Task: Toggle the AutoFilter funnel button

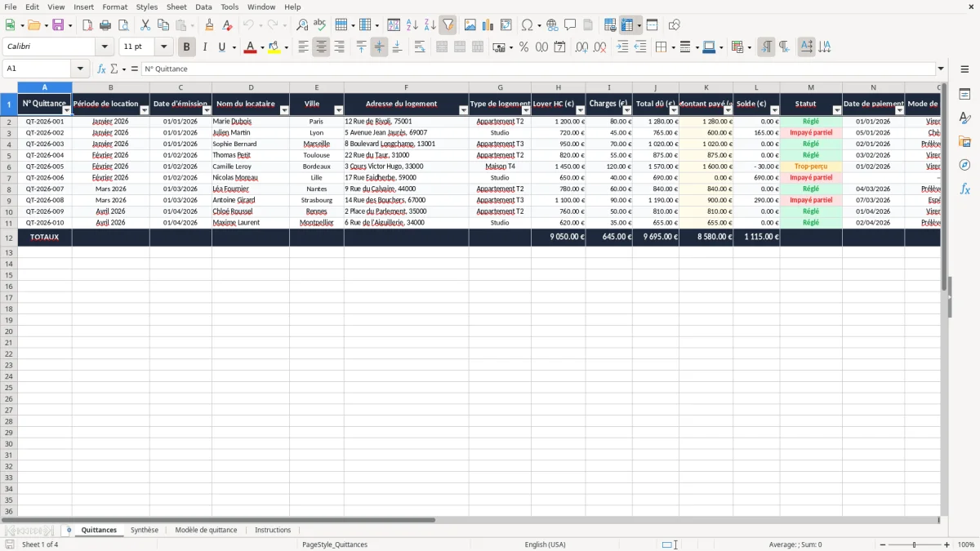Action: [x=448, y=25]
